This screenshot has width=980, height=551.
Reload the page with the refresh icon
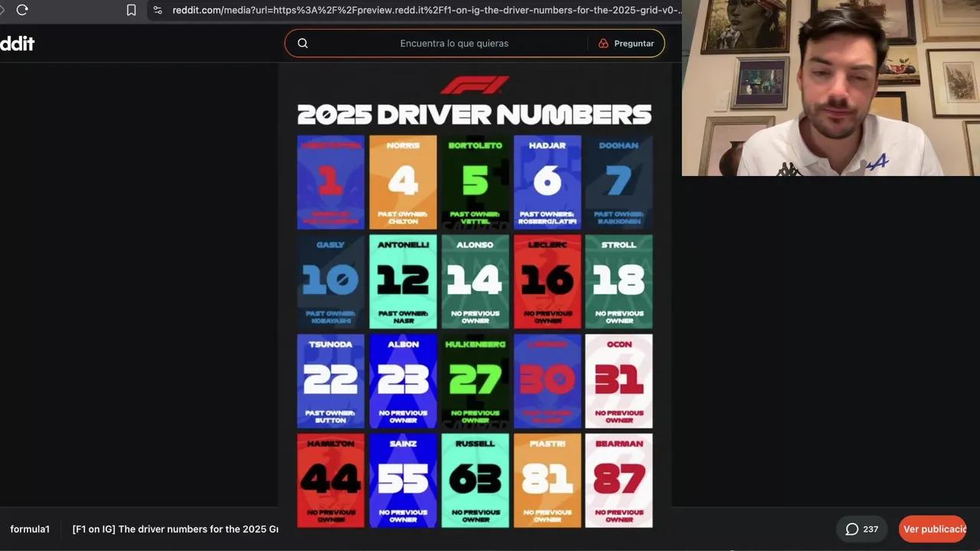(22, 10)
